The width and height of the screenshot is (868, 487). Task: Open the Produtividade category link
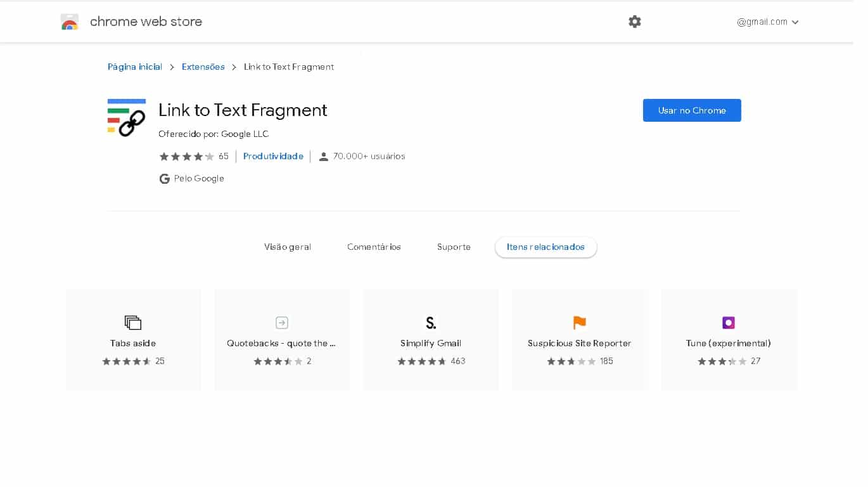click(x=273, y=156)
